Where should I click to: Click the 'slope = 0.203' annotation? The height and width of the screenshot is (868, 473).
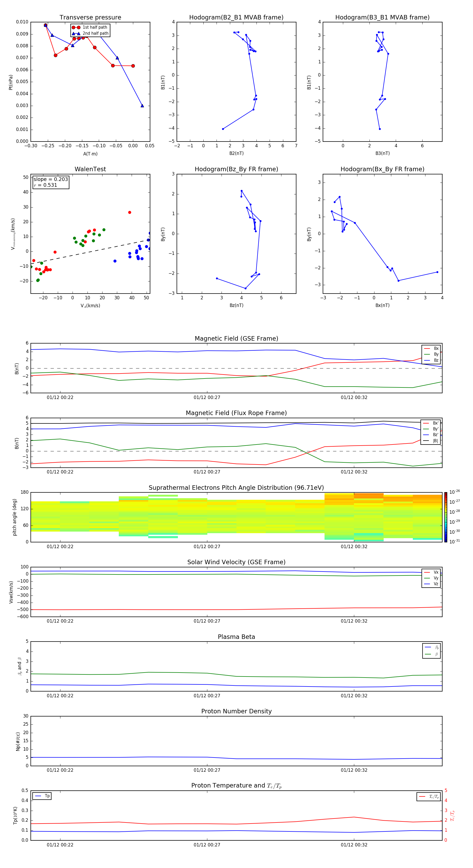tap(50, 179)
